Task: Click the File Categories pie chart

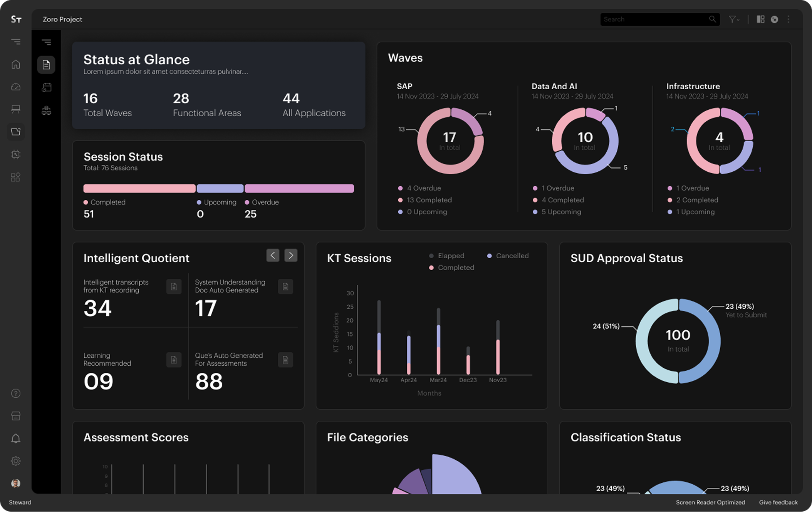Action: point(437,474)
